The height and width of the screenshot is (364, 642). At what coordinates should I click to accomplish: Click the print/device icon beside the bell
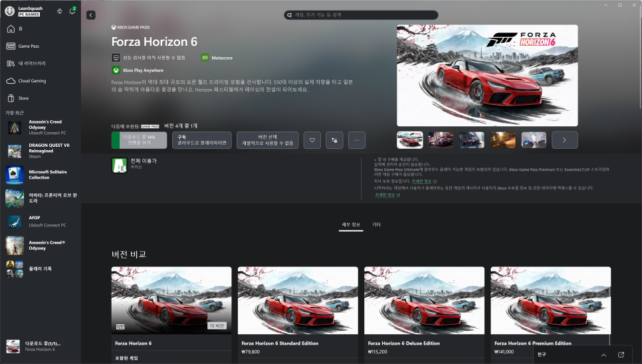60,11
